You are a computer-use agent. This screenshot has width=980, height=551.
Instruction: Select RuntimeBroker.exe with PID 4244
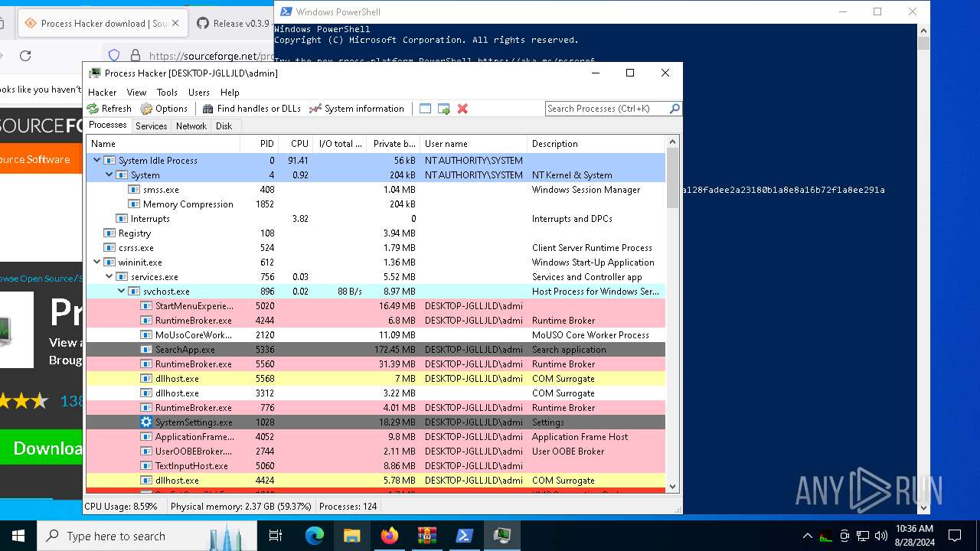coord(376,321)
